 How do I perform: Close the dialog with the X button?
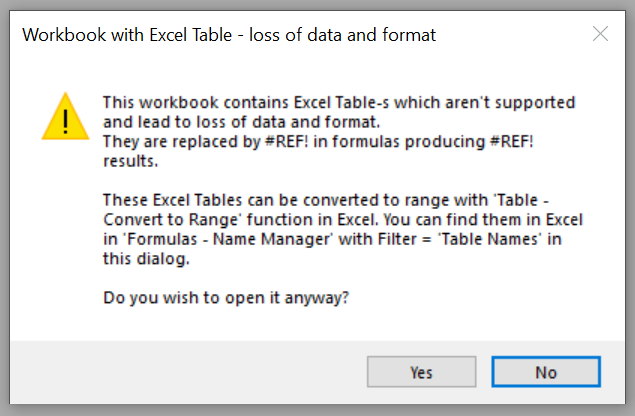pos(600,34)
